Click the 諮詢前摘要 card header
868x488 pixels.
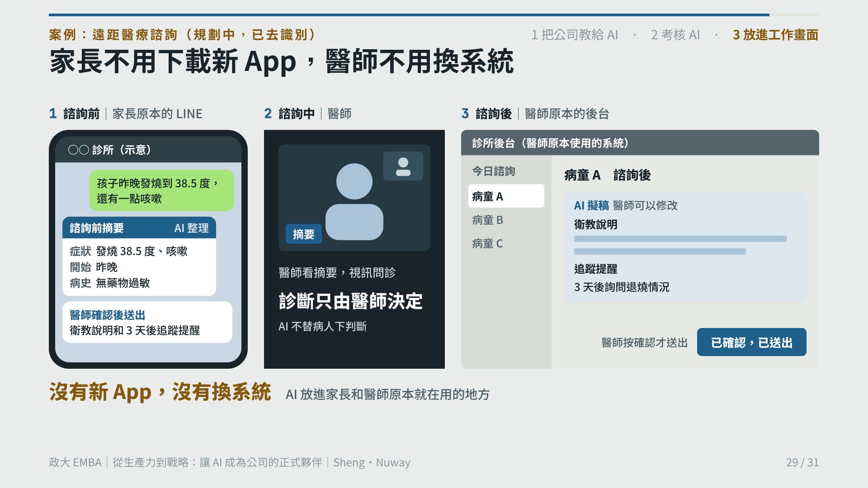(139, 228)
